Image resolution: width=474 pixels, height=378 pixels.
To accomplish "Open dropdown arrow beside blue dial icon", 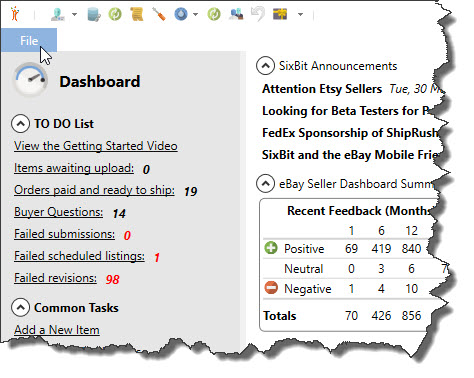I will (x=196, y=14).
